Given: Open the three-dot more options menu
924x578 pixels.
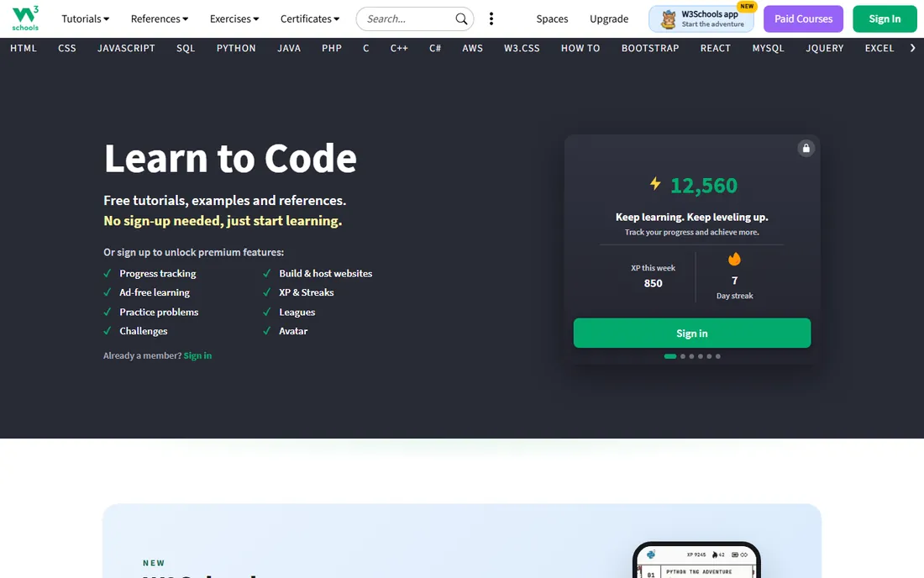Looking at the screenshot, I should click(x=491, y=18).
